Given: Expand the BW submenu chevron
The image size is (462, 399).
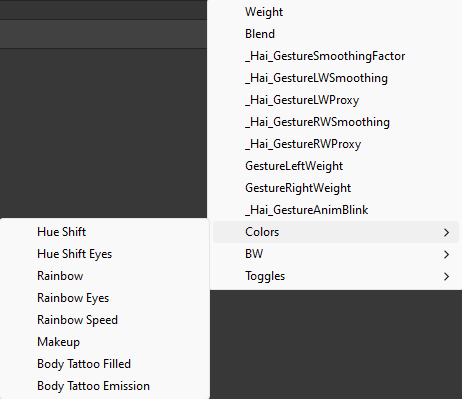Looking at the screenshot, I should click(x=447, y=254).
